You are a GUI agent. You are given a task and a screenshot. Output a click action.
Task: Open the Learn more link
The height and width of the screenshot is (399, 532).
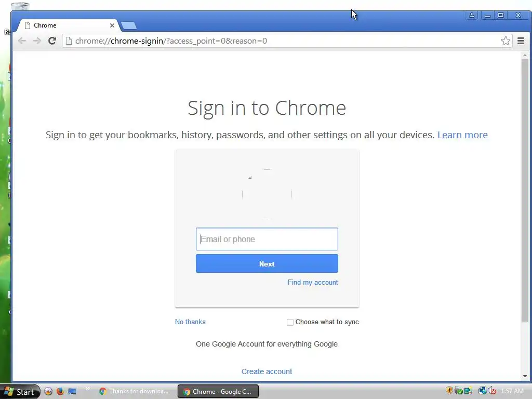[x=462, y=135]
